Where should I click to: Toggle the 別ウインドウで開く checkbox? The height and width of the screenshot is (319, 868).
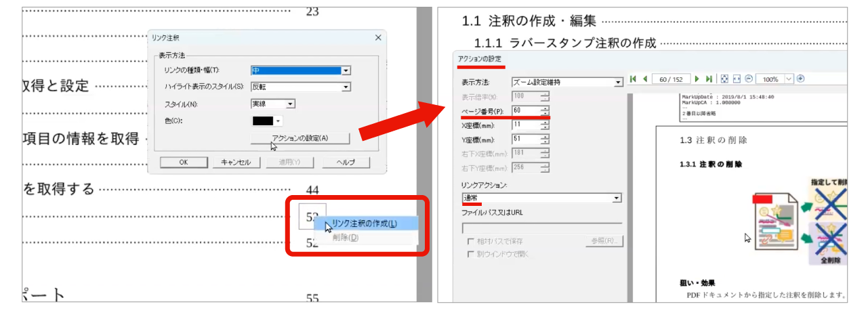471,254
